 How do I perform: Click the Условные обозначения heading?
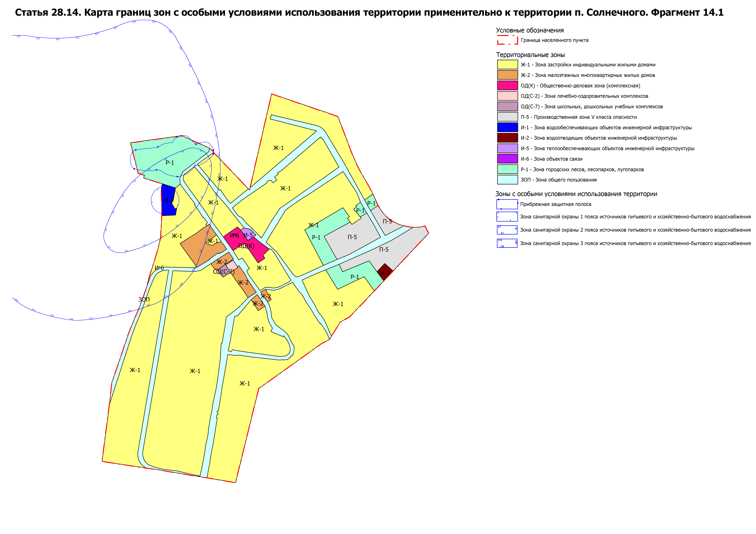tap(530, 30)
